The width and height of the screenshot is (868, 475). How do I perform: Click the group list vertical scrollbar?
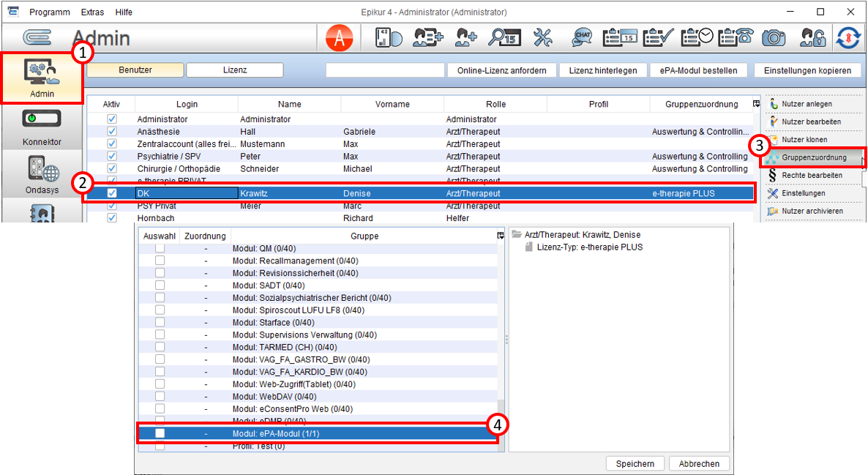tap(501, 347)
